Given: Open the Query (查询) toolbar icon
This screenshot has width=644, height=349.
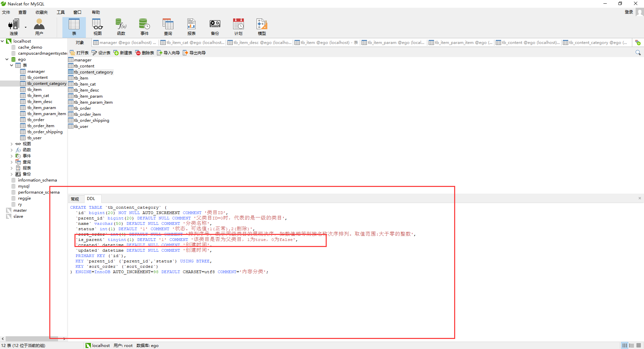Looking at the screenshot, I should tap(168, 27).
